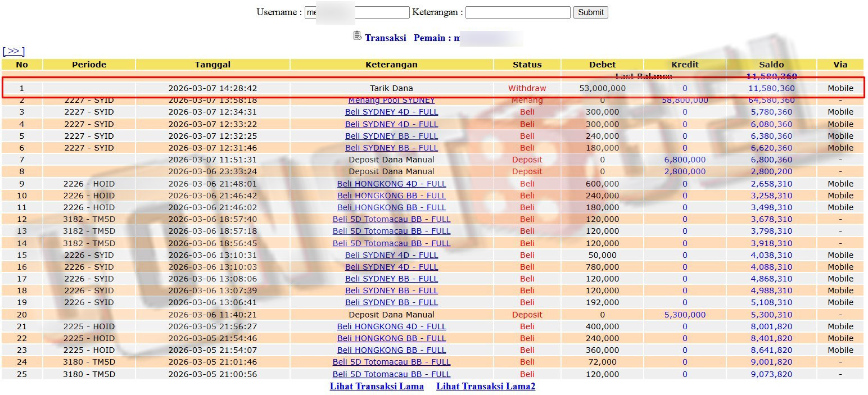The width and height of the screenshot is (868, 395).
Task: Click the Tanggal column header
Action: [x=213, y=65]
